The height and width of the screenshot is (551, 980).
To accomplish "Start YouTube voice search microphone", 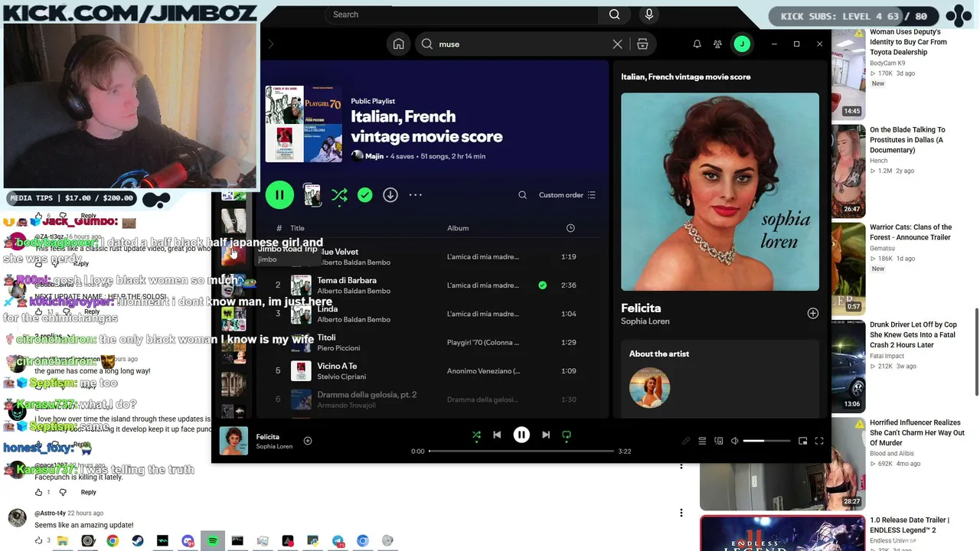I will click(649, 15).
